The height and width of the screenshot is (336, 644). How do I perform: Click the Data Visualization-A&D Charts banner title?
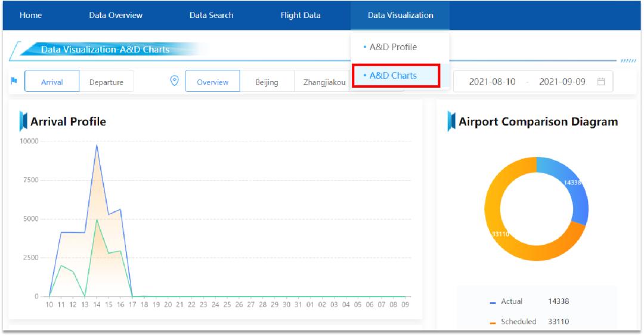tap(105, 50)
